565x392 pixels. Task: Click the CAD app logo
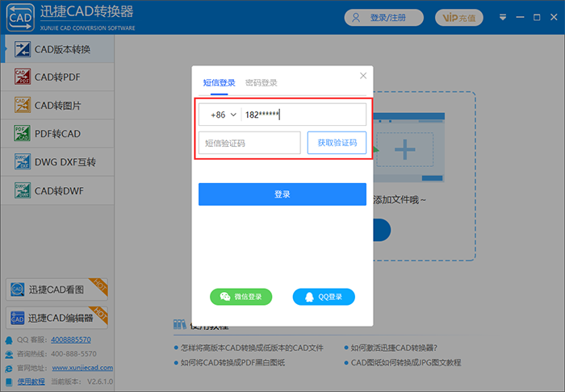click(20, 17)
